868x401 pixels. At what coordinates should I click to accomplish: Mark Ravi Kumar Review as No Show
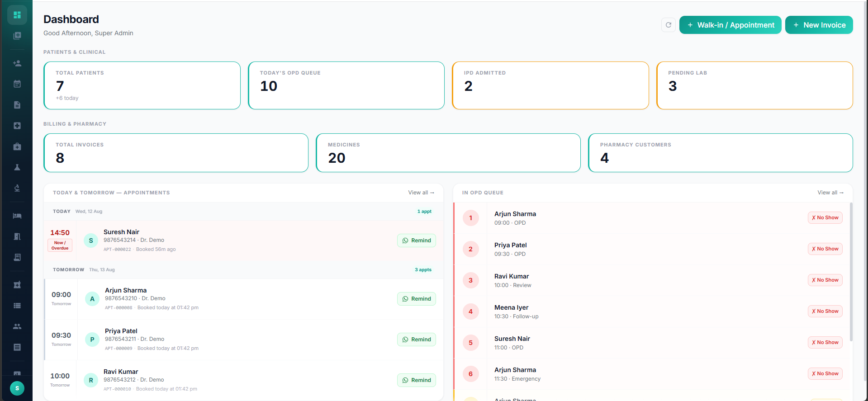tap(825, 280)
